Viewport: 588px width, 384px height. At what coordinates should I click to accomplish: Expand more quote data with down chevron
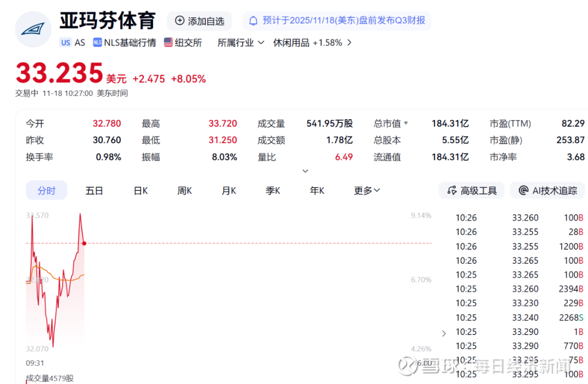[x=305, y=171]
